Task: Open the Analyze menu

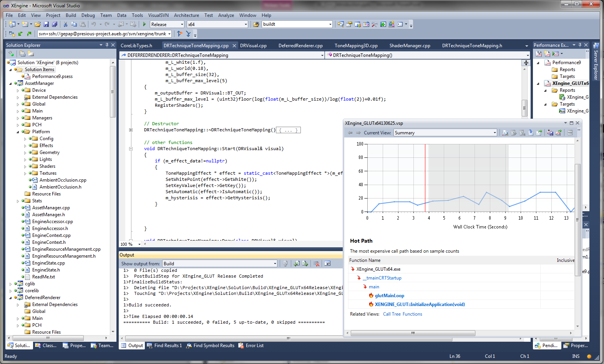Action: point(226,15)
